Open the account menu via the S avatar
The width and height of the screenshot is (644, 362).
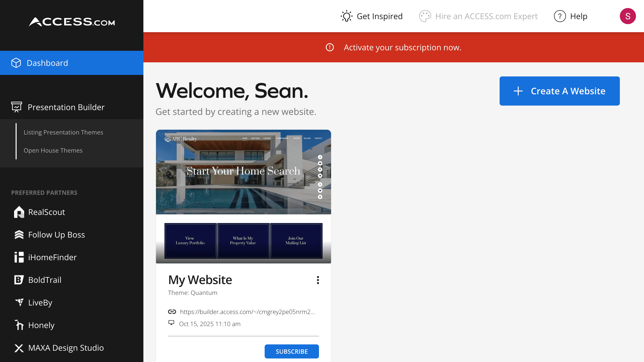pyautogui.click(x=628, y=16)
